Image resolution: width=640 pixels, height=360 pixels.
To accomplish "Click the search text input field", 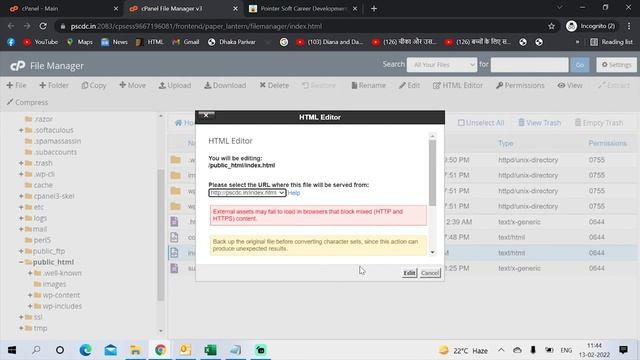I will [x=529, y=64].
